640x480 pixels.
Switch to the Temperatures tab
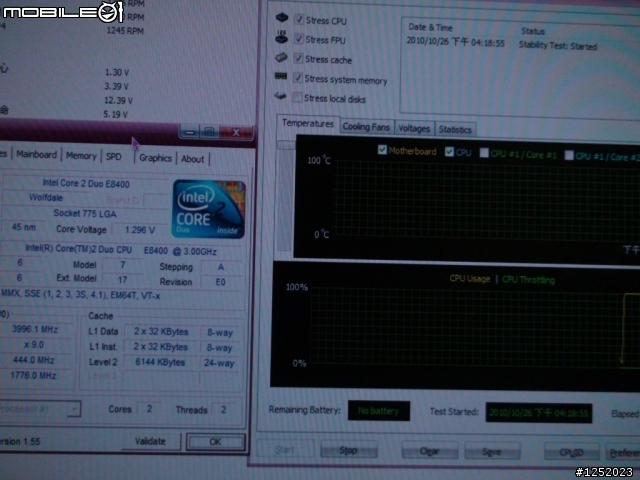point(308,124)
